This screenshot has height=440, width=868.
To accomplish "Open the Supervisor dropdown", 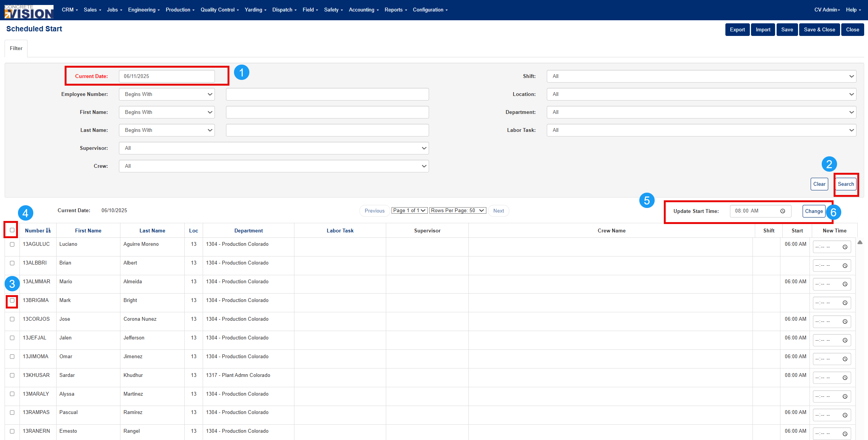I will [x=274, y=148].
